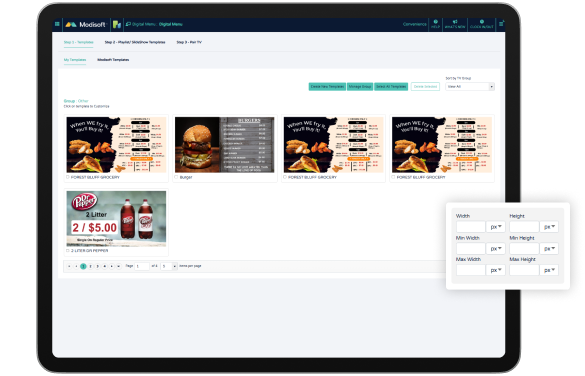
Task: Go to the last page arrow in pagination
Action: coord(119,266)
